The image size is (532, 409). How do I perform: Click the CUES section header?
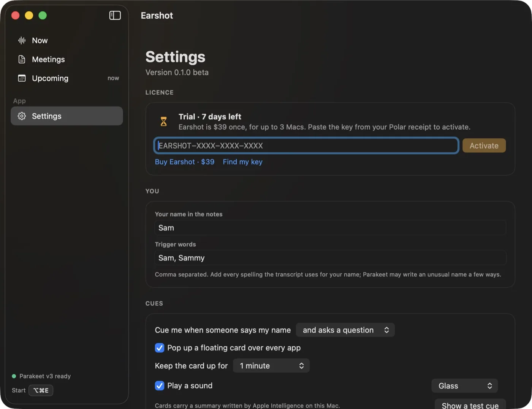[x=154, y=303]
